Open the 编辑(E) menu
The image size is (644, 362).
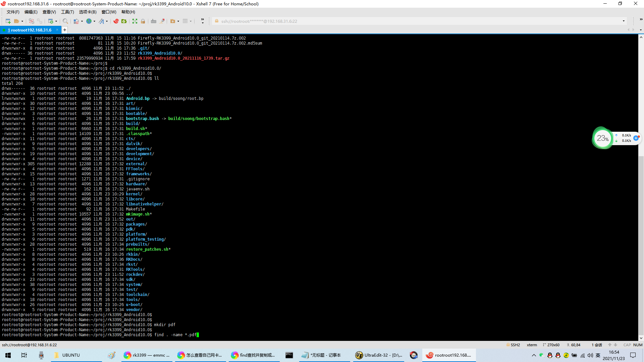pyautogui.click(x=31, y=12)
